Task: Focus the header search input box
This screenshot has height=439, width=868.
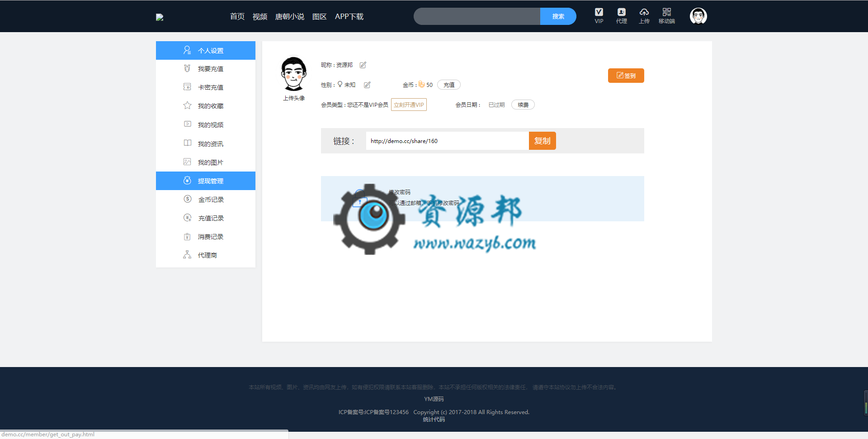Action: pos(477,16)
